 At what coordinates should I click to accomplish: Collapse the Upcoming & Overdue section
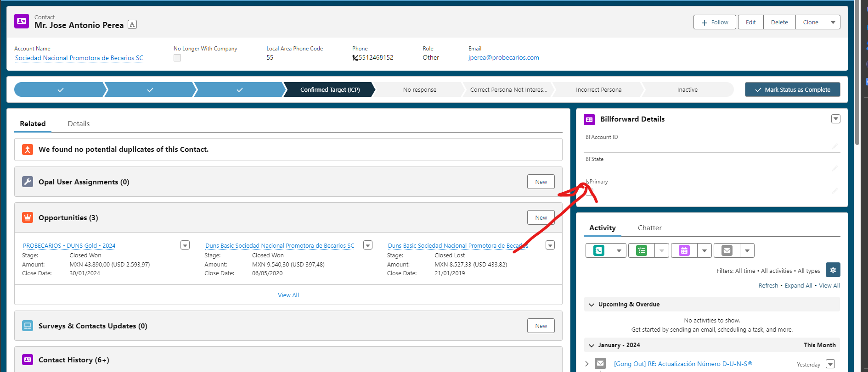point(592,305)
